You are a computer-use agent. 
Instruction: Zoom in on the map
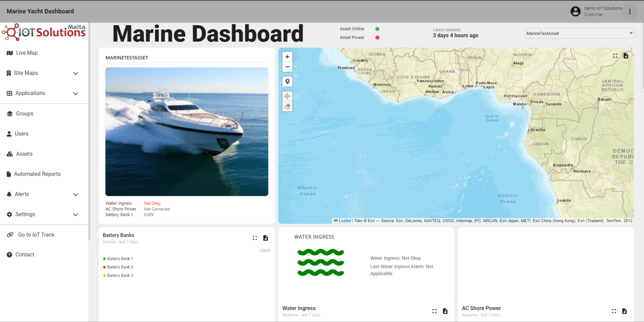pos(287,57)
